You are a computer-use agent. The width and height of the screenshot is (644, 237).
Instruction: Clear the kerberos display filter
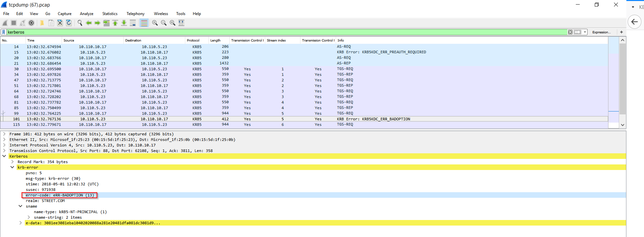(x=570, y=32)
